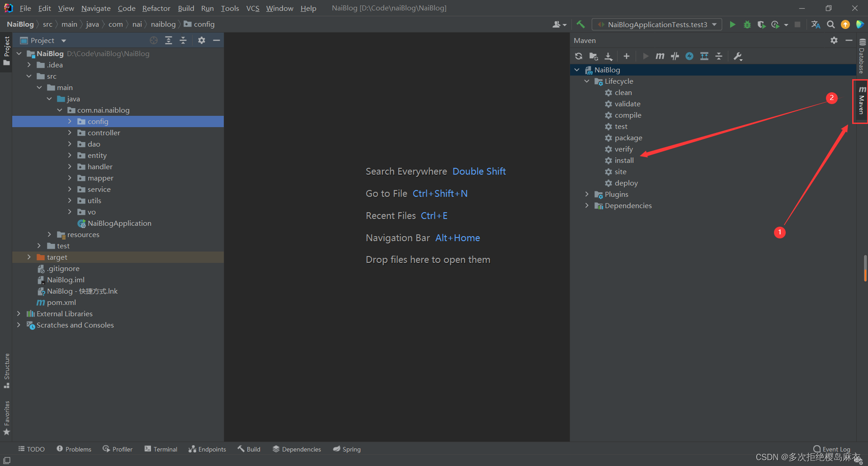Select the package lifecycle goal
Viewport: 868px width, 466px height.
pyautogui.click(x=628, y=138)
